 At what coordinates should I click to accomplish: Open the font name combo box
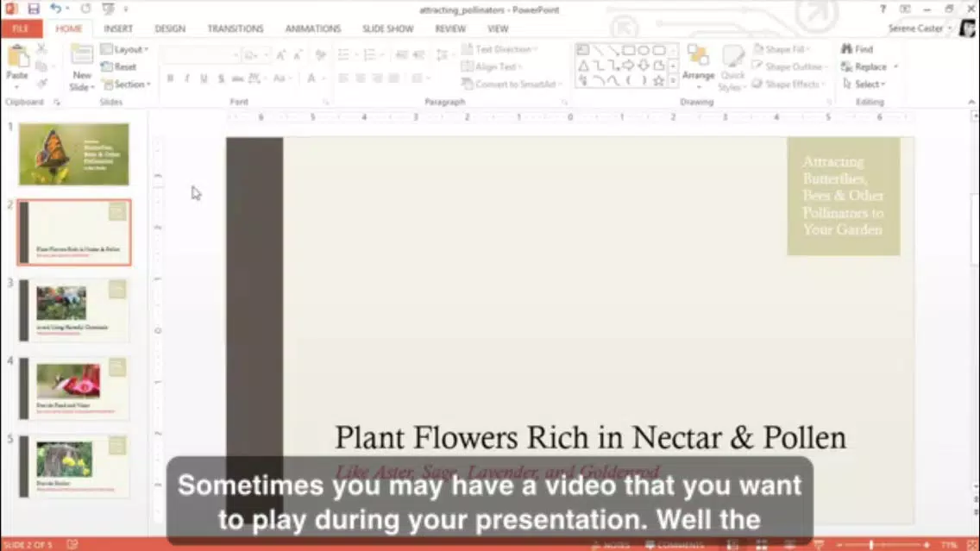(x=200, y=55)
